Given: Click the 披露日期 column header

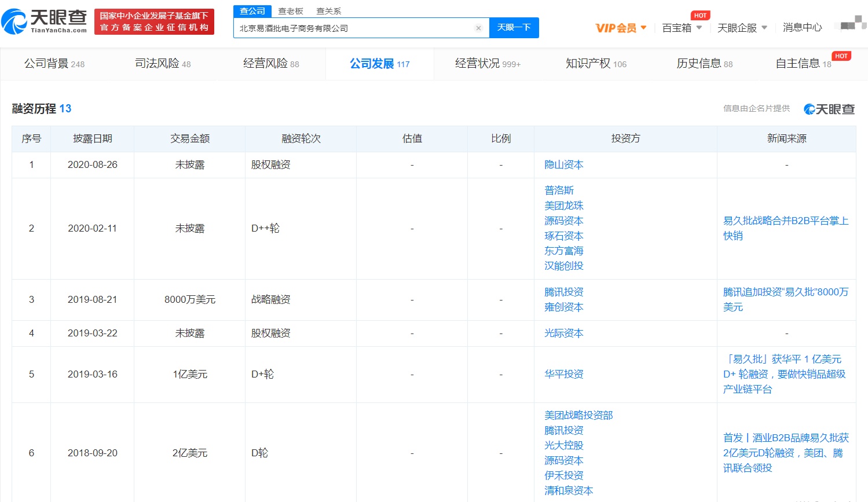Looking at the screenshot, I should (93, 139).
